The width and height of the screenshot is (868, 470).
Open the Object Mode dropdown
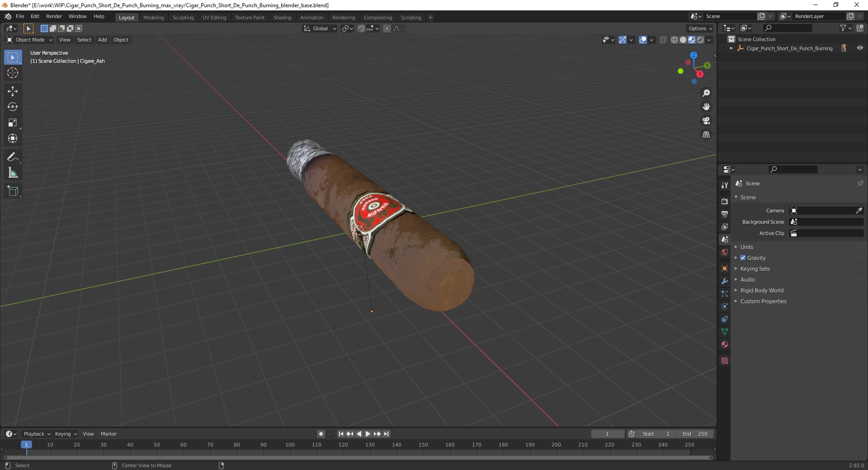tap(29, 40)
